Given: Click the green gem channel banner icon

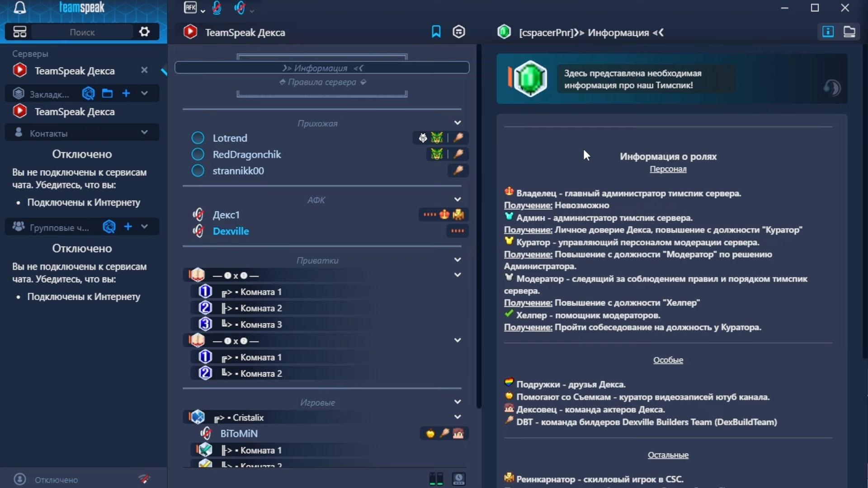Looking at the screenshot, I should (530, 79).
